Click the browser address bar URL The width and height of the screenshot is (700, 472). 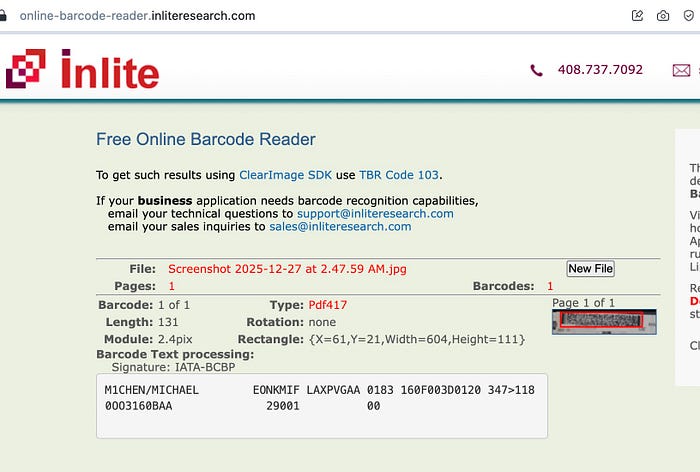137,16
